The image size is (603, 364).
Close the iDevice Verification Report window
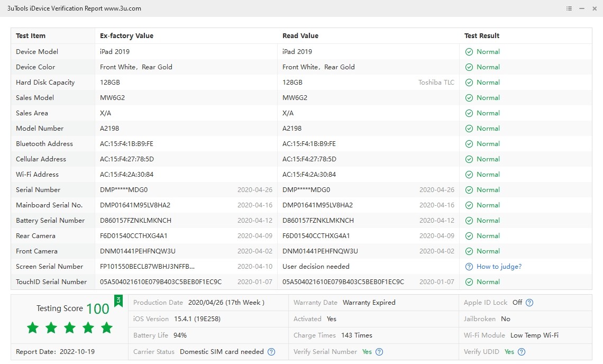pyautogui.click(x=595, y=8)
